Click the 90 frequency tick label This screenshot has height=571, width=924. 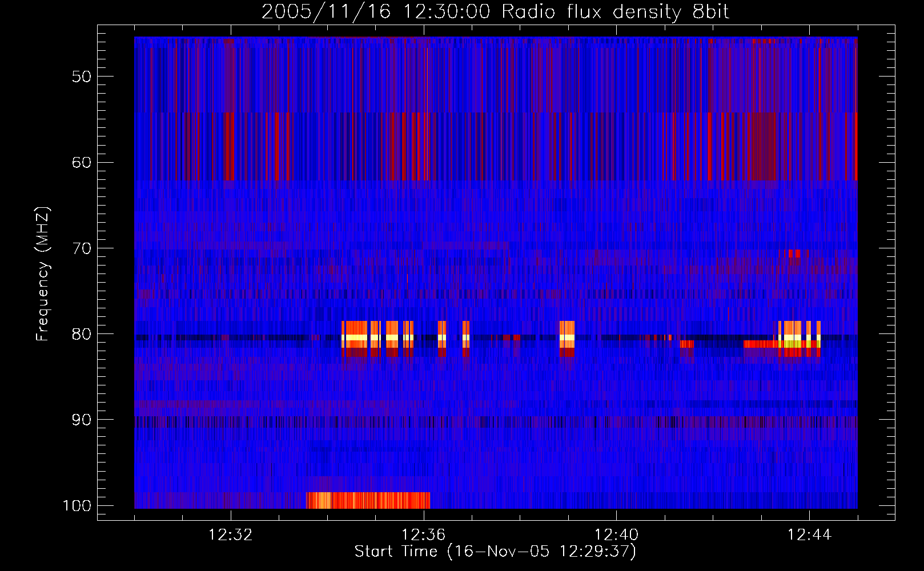82,420
